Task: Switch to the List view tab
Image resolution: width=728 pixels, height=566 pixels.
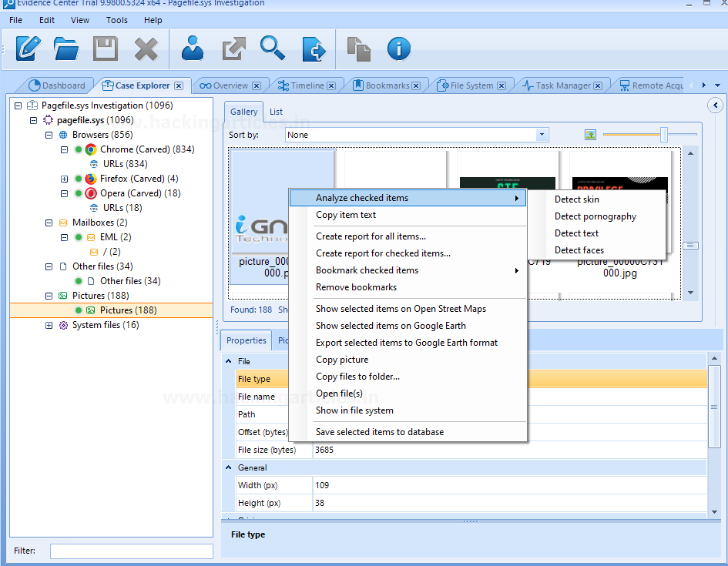Action: pos(276,112)
